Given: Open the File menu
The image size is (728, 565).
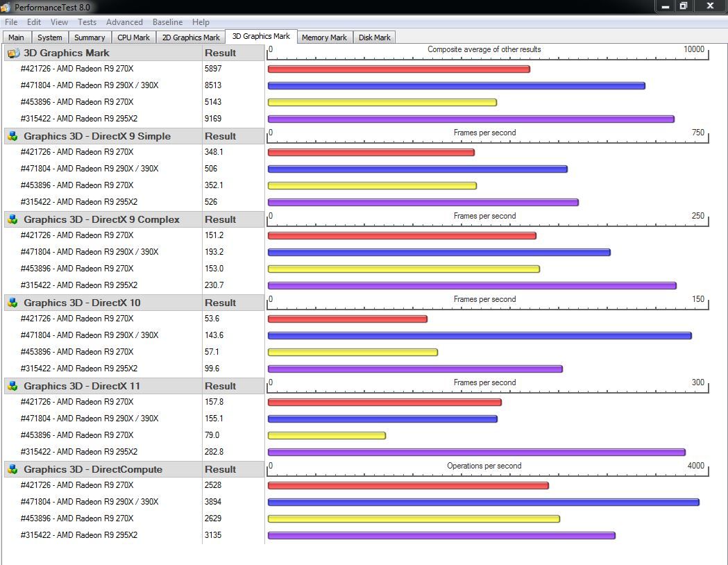Looking at the screenshot, I should click(x=11, y=22).
